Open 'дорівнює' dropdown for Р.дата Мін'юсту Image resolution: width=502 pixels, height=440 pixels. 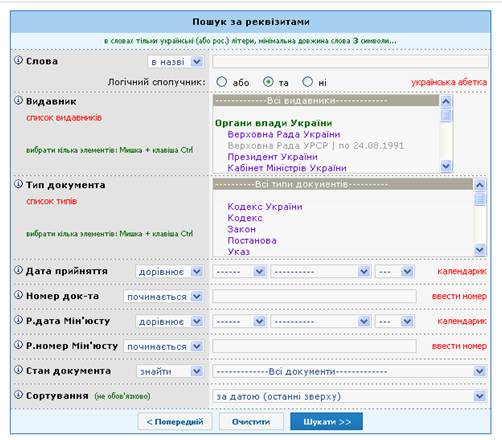point(170,322)
